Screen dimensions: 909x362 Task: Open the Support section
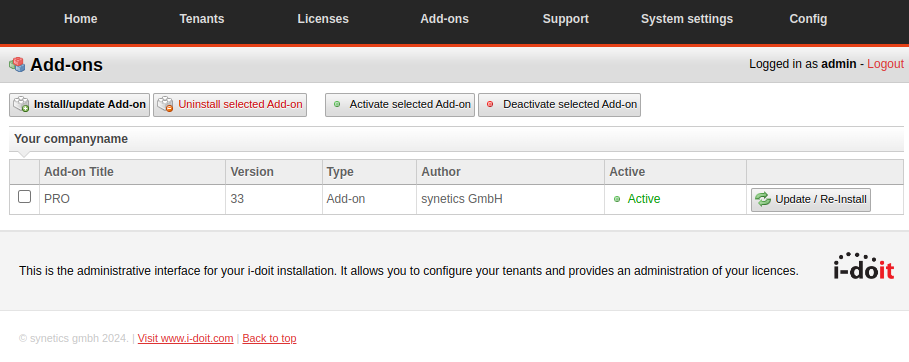point(565,19)
